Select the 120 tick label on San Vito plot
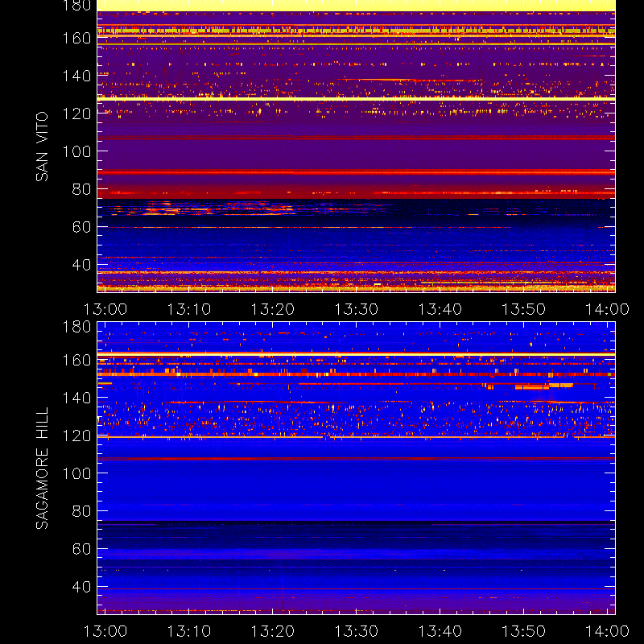Viewport: 644px width, 644px height. pyautogui.click(x=76, y=114)
